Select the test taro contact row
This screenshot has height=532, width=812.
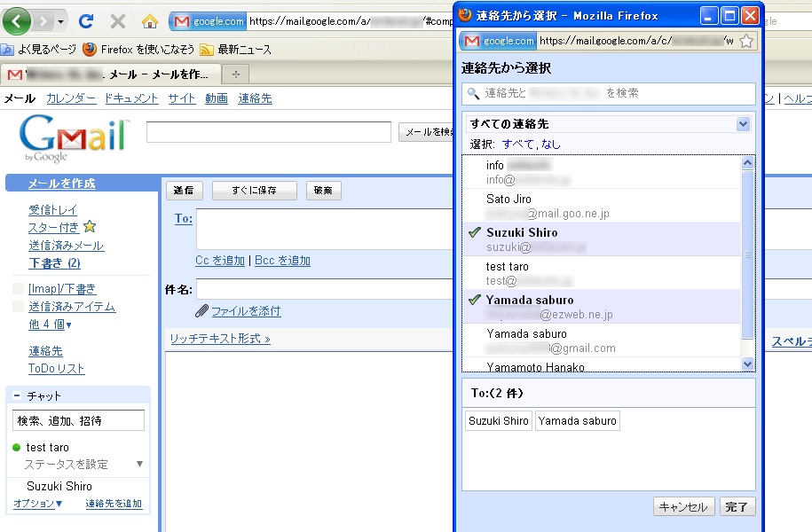[x=602, y=273]
